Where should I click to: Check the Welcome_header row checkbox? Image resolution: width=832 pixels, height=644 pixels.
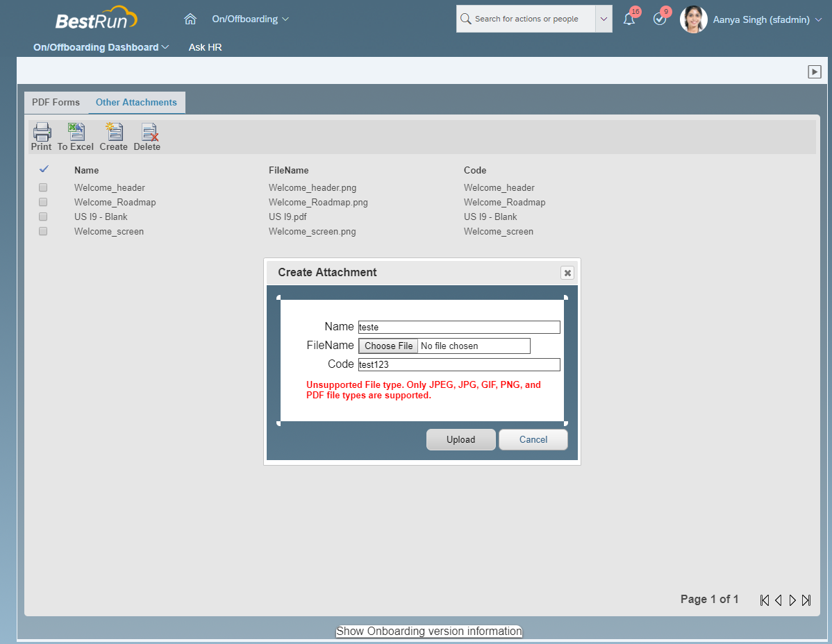[x=43, y=187]
